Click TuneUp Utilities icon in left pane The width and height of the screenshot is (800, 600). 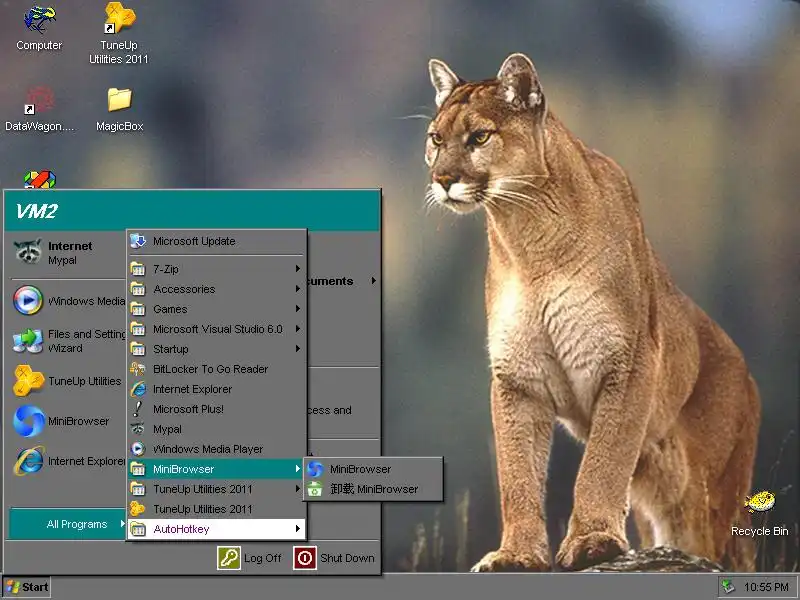coord(28,381)
